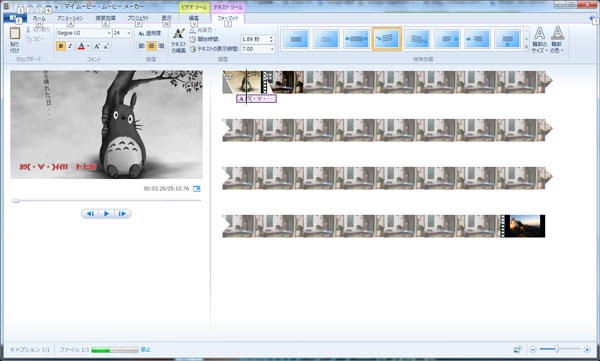Select the fifth text effect thumbnail
The height and width of the screenshot is (361, 600).
click(x=417, y=39)
